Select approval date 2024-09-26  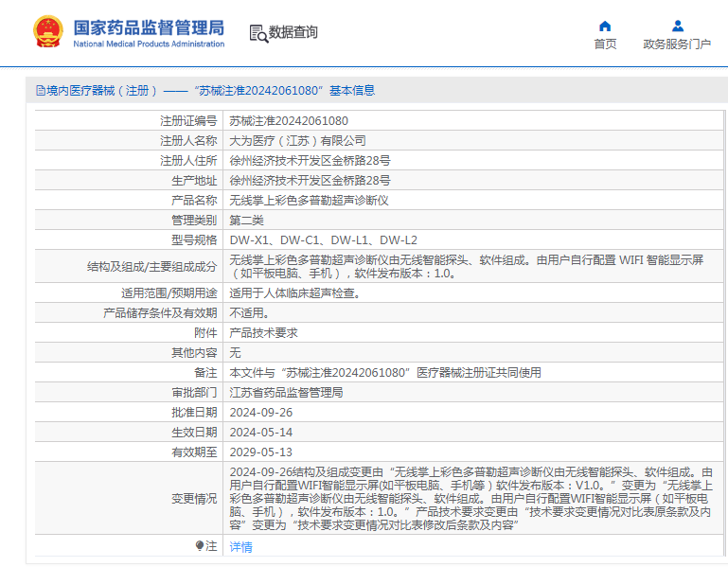261,413
